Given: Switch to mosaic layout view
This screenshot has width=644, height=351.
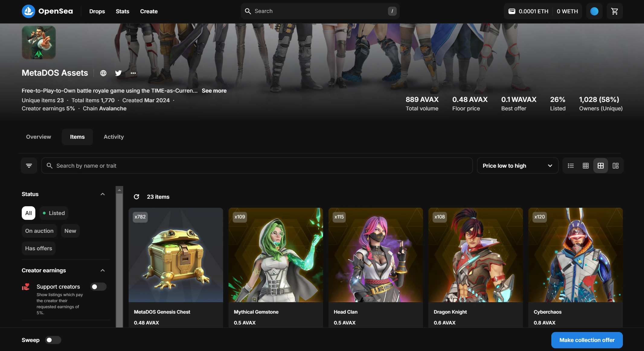Looking at the screenshot, I should tap(615, 166).
